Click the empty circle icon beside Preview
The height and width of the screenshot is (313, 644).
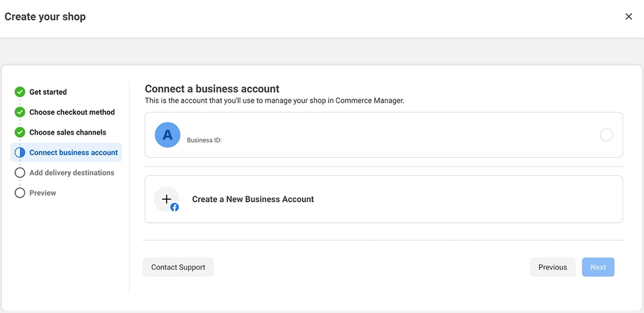20,193
